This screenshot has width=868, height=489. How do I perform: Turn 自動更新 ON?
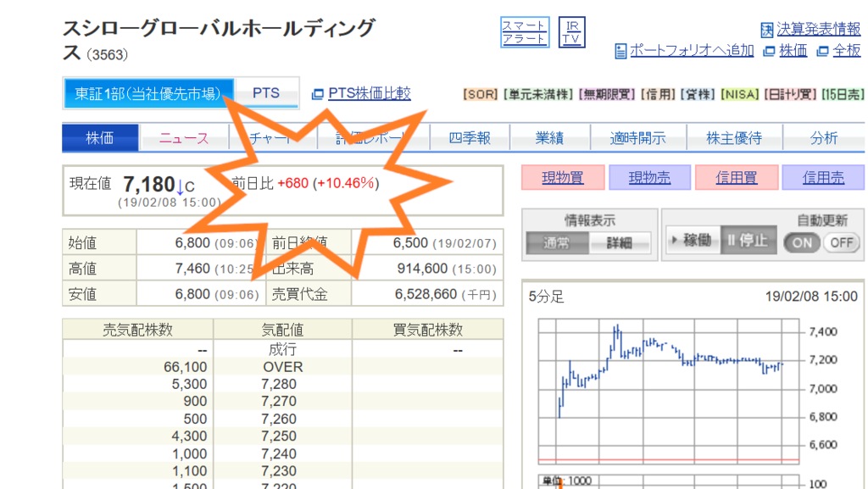tap(802, 242)
